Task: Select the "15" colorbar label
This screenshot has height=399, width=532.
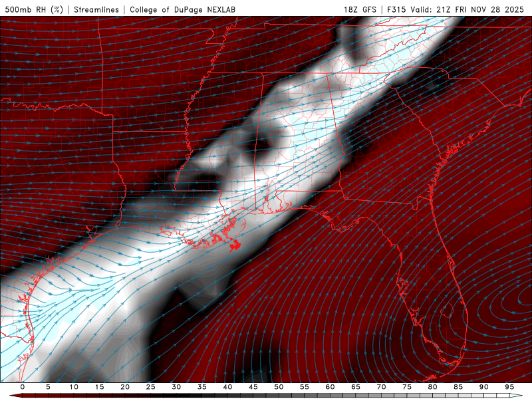Action: 99,387
